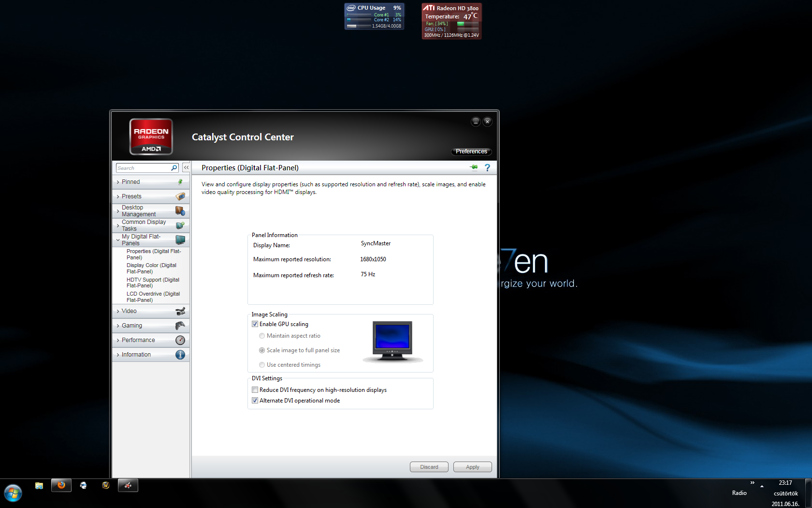This screenshot has width=812, height=508.
Task: Click the Discard button
Action: coord(429,467)
